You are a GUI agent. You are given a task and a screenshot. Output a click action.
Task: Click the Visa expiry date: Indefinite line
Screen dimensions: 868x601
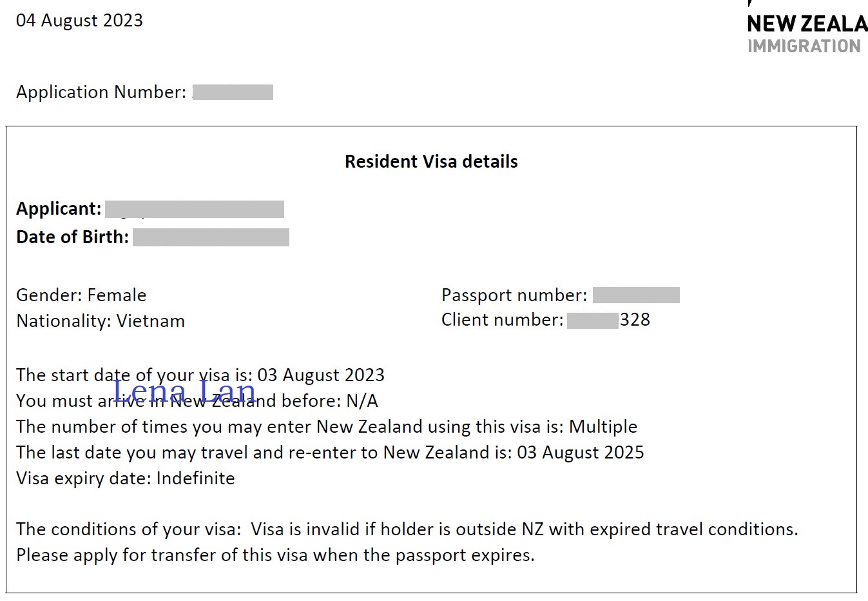click(126, 478)
